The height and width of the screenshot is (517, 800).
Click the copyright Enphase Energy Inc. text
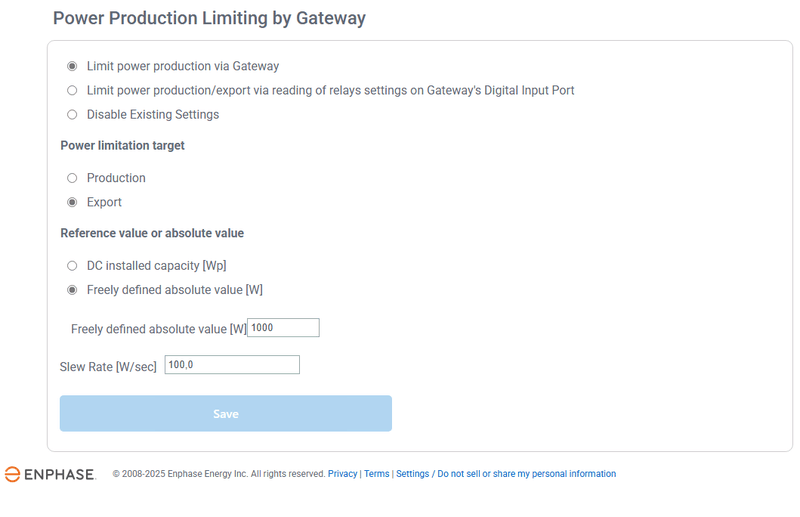tap(218, 474)
